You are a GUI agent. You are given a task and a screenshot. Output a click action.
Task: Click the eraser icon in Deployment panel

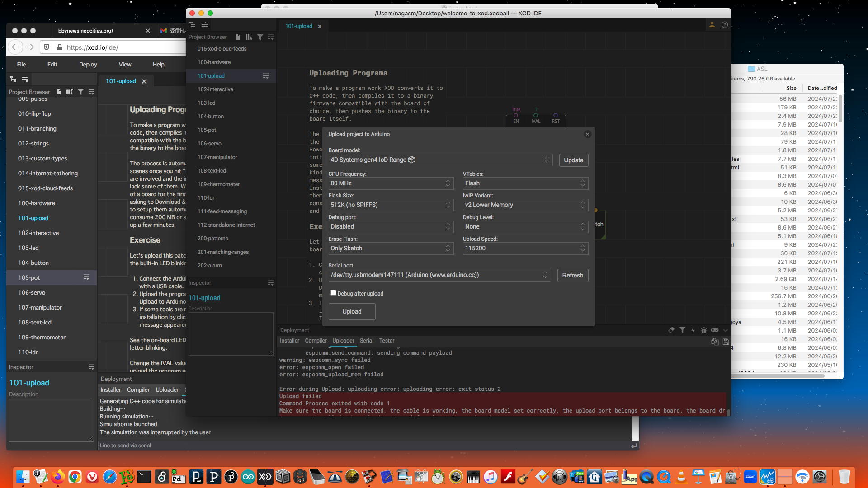point(671,330)
